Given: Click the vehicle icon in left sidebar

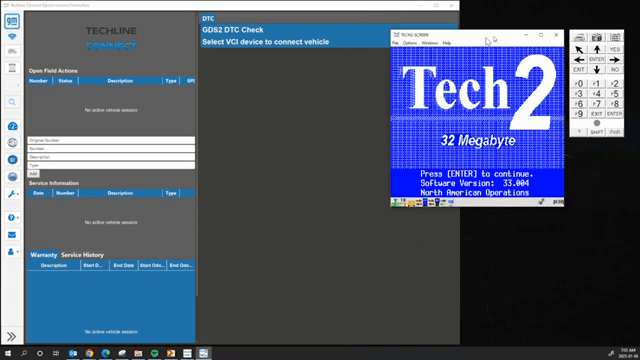Looking at the screenshot, I should pyautogui.click(x=12, y=51).
